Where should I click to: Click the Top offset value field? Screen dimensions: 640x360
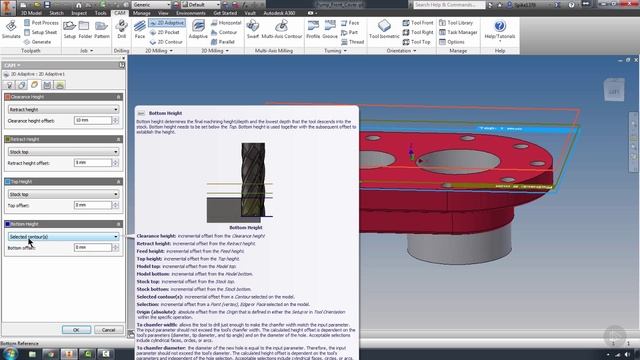click(93, 205)
